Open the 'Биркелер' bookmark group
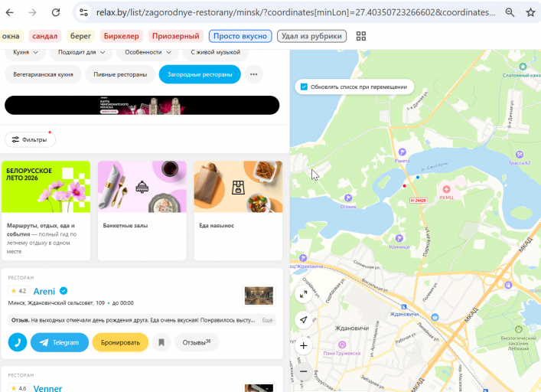The image size is (541, 392). coord(122,36)
